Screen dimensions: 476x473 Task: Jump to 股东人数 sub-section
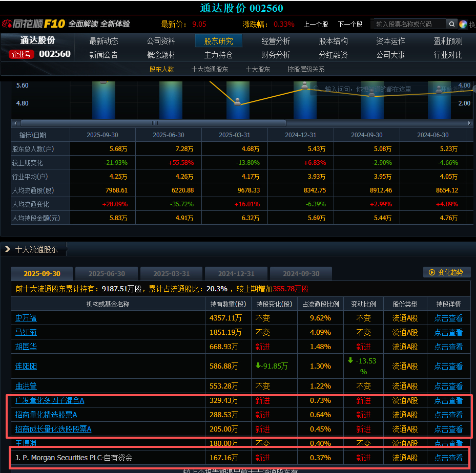point(161,70)
